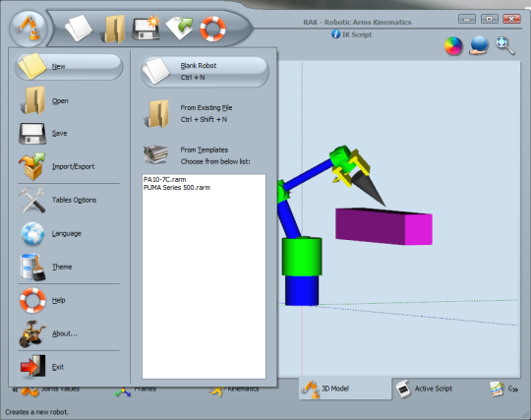Open the Theme menu entry
Image resolution: width=531 pixels, height=420 pixels.
coord(69,267)
